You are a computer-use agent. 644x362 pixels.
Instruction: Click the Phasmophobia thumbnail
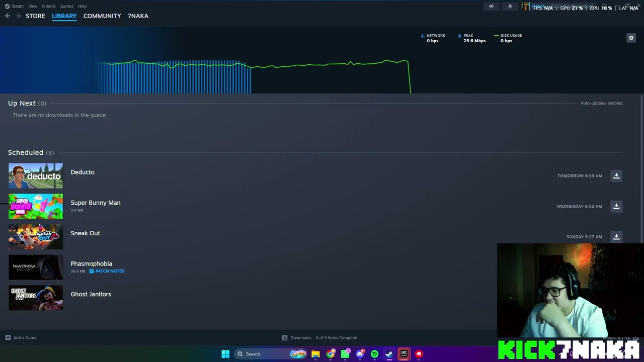click(36, 267)
